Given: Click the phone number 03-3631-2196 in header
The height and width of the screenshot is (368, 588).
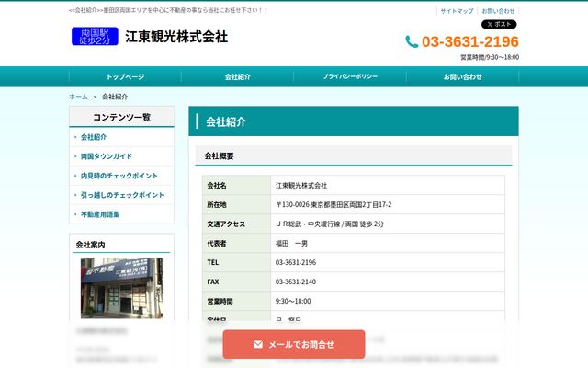Looking at the screenshot, I should [470, 41].
